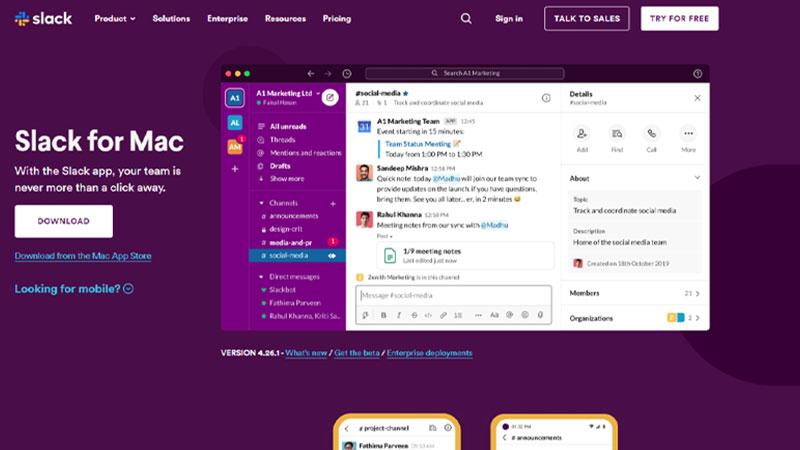Click the add workspace plus icon
800x450 pixels.
click(x=235, y=169)
